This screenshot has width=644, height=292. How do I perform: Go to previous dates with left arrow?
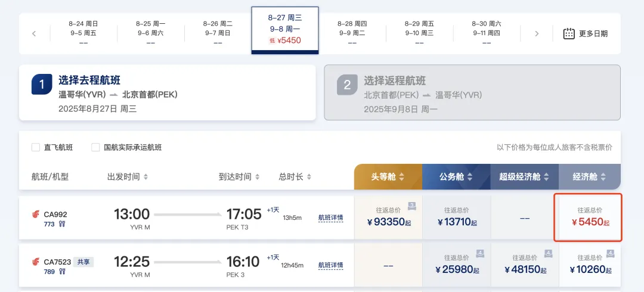pyautogui.click(x=34, y=34)
